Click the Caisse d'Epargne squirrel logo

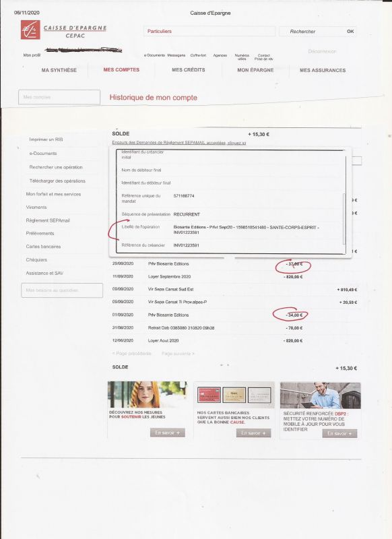click(30, 30)
